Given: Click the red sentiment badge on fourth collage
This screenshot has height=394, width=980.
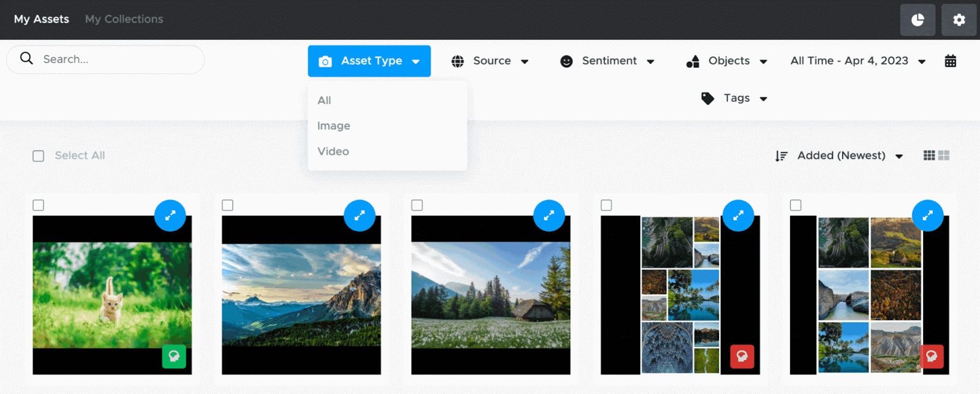Looking at the screenshot, I should coord(742,356).
